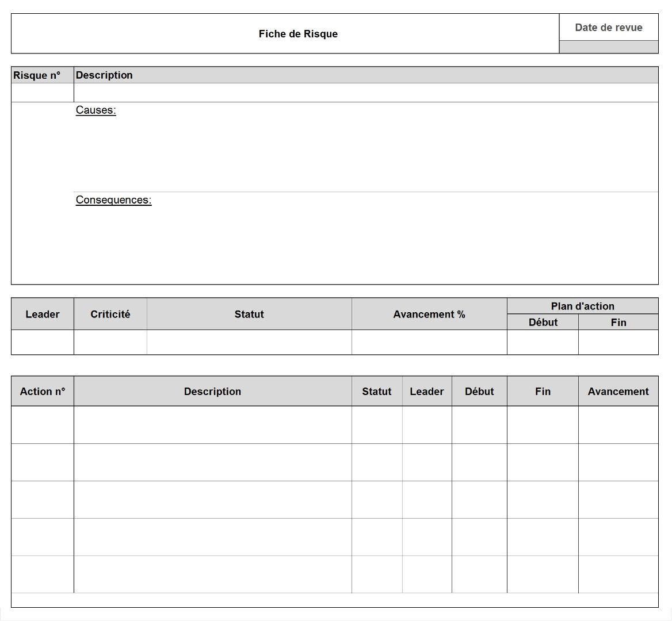Select the 'Statut' header in the actions table
This screenshot has width=672, height=621.
377,391
